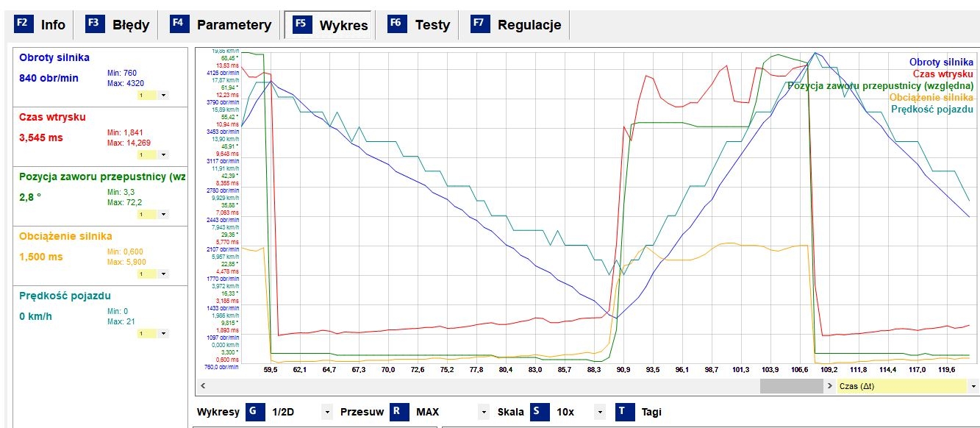The width and height of the screenshot is (980, 428).
Task: Click the F5 key icon
Action: coord(301,24)
